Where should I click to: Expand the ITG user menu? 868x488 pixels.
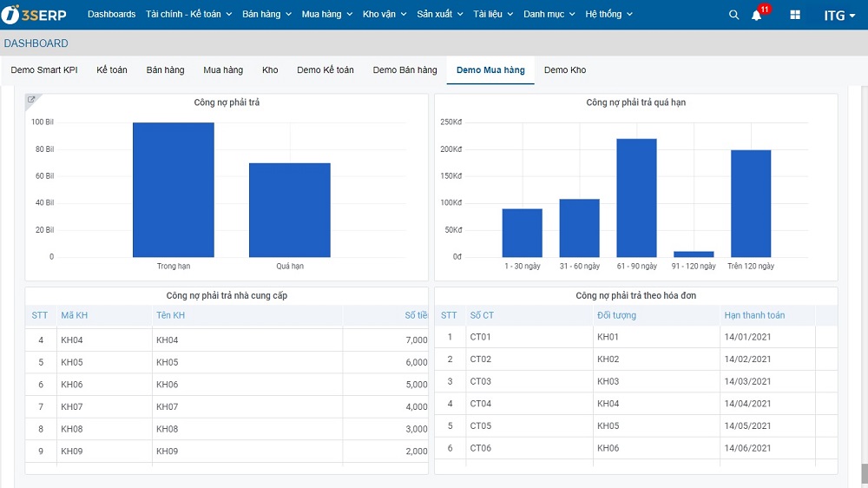(x=838, y=15)
